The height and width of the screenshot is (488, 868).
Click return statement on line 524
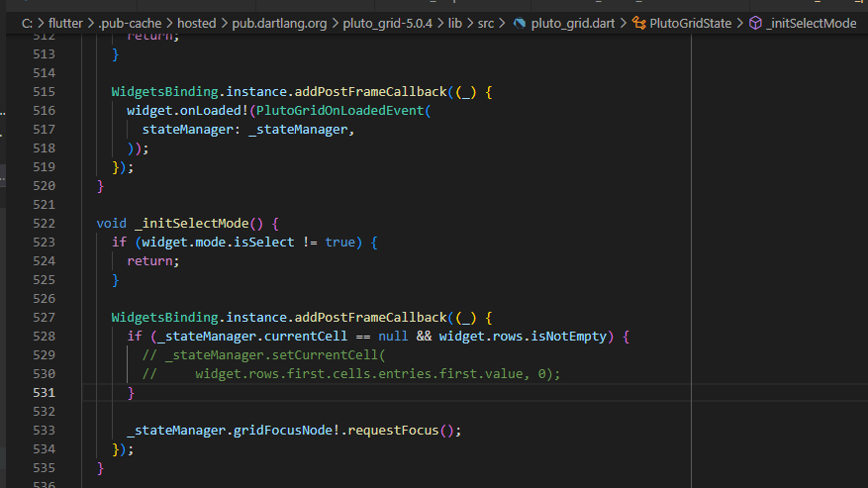[x=152, y=261]
